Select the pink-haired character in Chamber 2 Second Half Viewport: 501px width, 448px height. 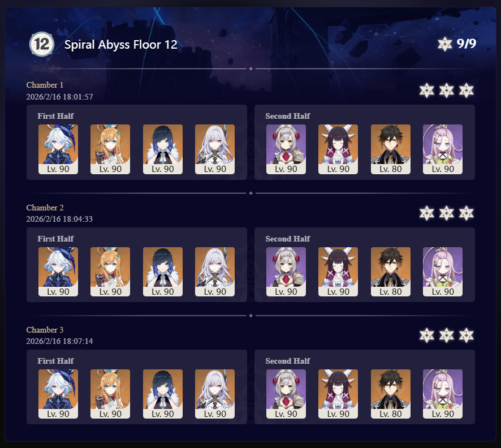(x=443, y=272)
